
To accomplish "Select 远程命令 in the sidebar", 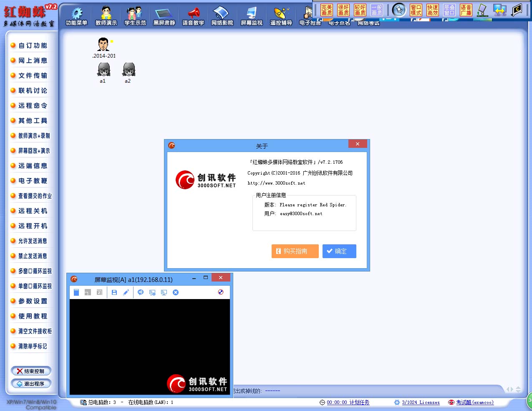I will coord(33,106).
